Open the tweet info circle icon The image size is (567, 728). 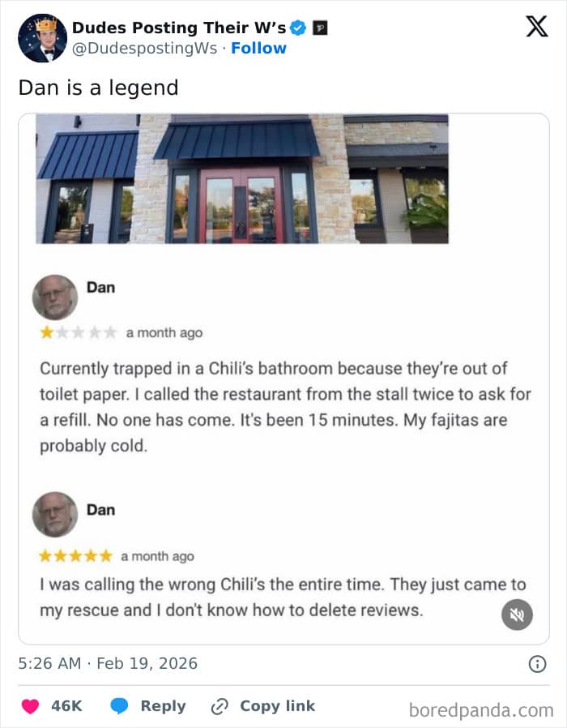(x=537, y=664)
